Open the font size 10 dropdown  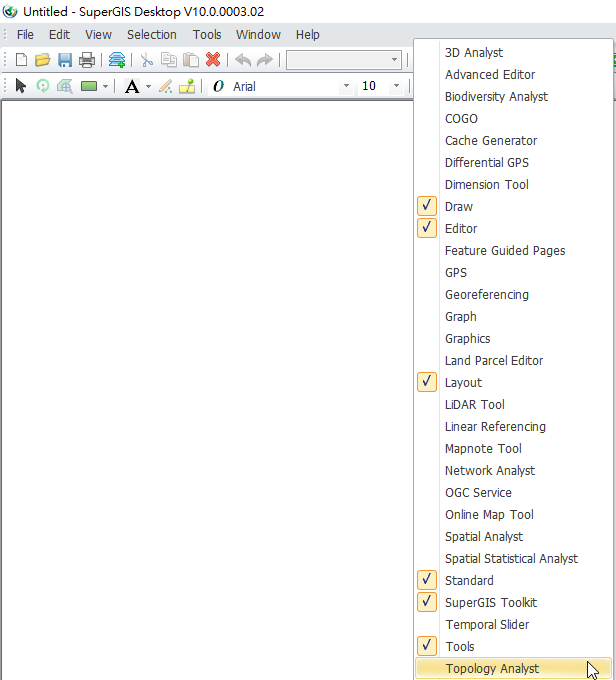[x=396, y=86]
